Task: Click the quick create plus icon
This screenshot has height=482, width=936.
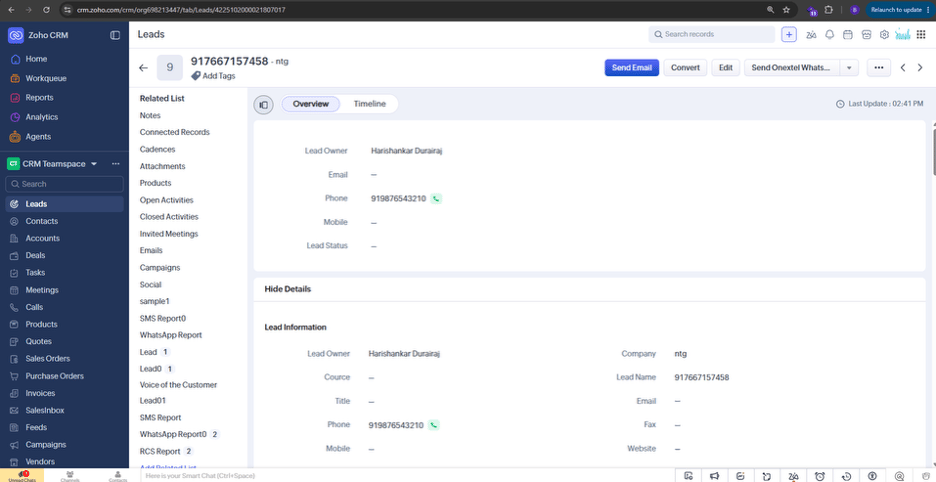Action: coord(789,35)
